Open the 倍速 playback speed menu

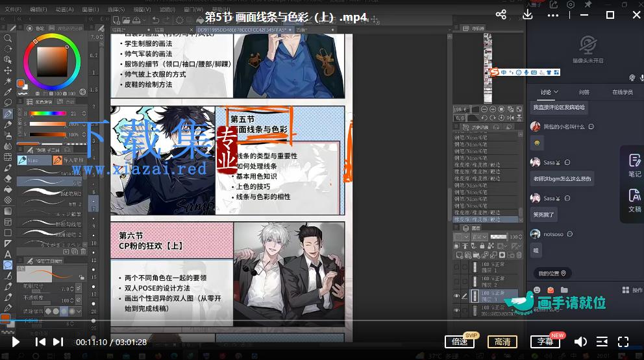point(460,342)
